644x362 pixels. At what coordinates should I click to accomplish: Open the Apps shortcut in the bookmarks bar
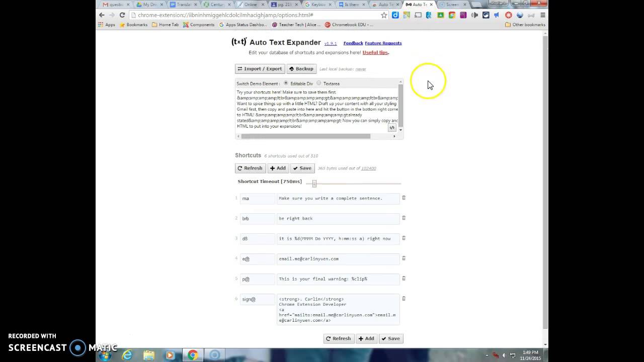(107, 25)
